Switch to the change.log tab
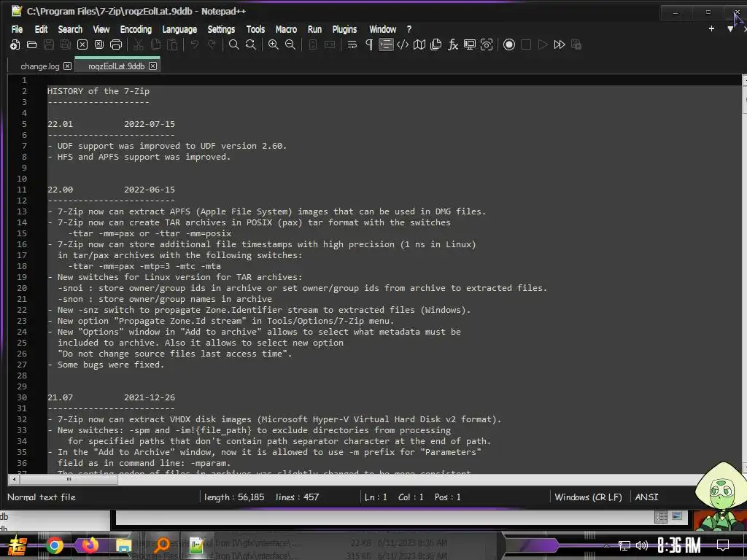 coord(40,66)
